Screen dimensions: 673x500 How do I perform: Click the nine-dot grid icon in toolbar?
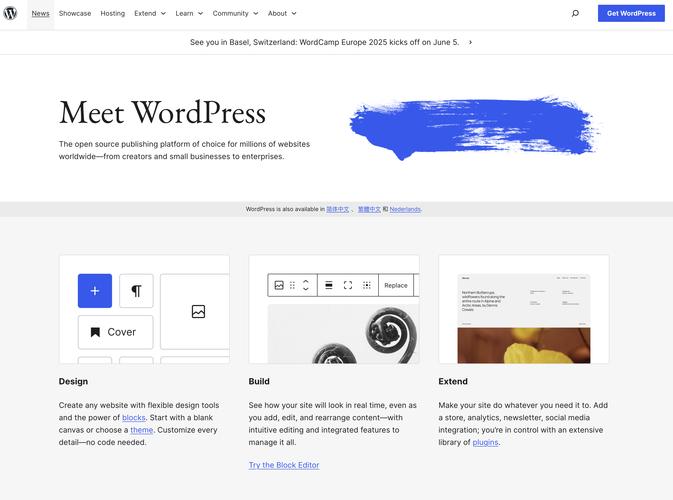pos(367,285)
